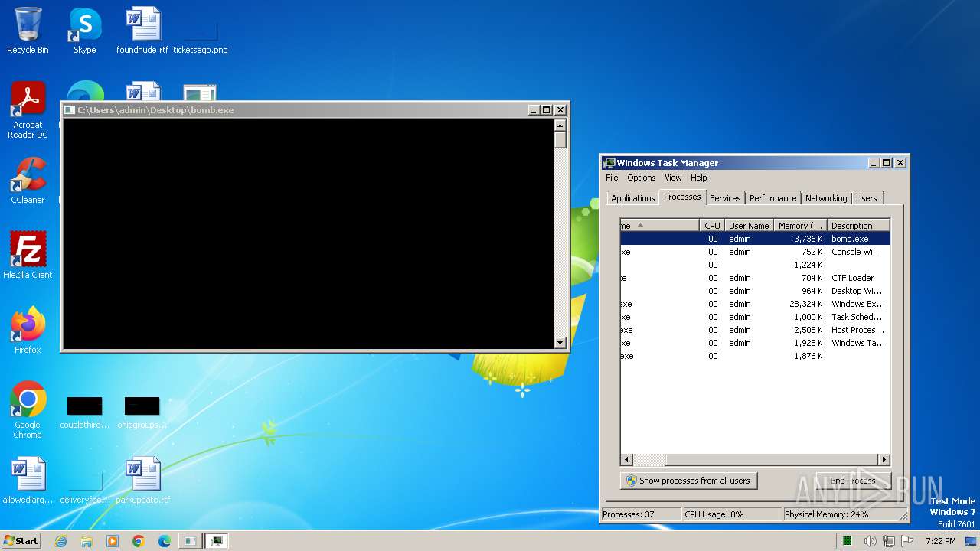The height and width of the screenshot is (551, 980).
Task: Sort by Description column header
Action: pos(858,226)
